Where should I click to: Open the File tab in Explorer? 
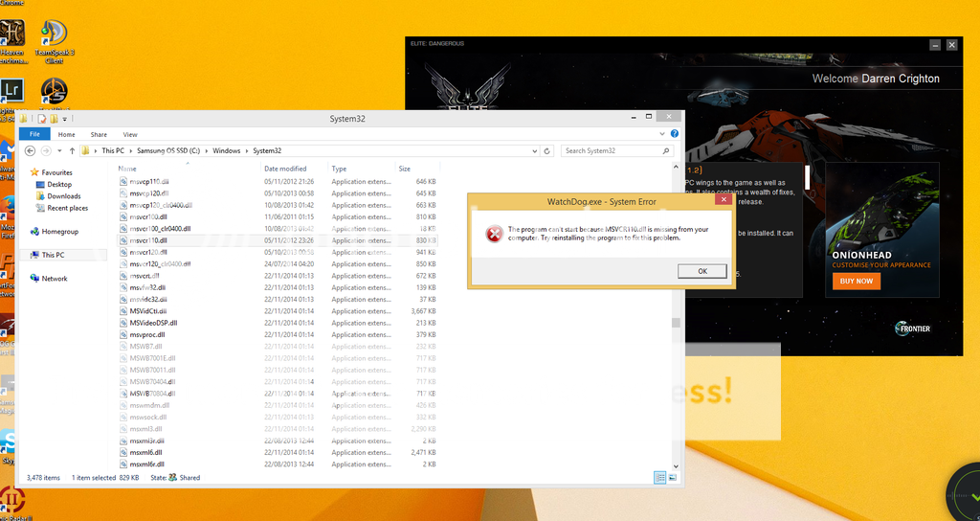(x=34, y=134)
